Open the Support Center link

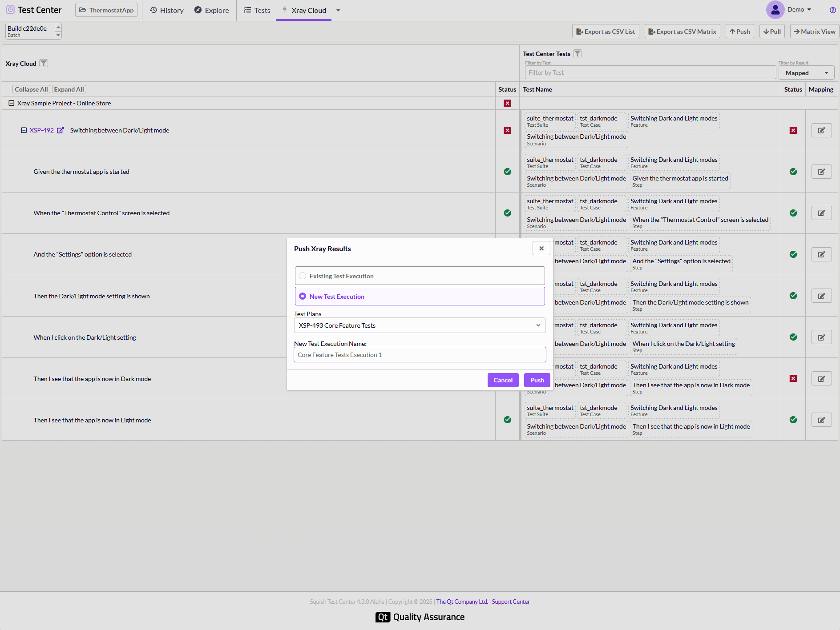[510, 601]
